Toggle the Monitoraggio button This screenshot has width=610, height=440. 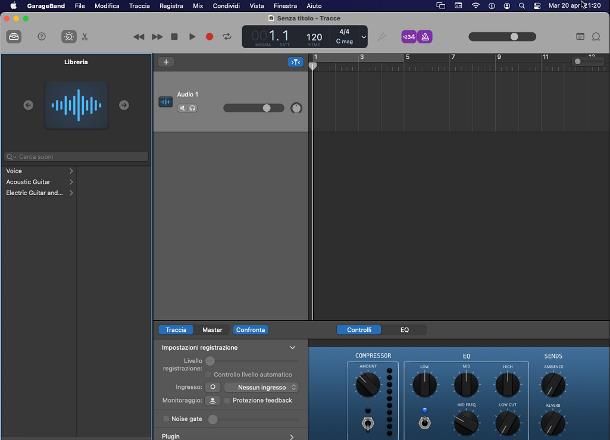coord(212,400)
